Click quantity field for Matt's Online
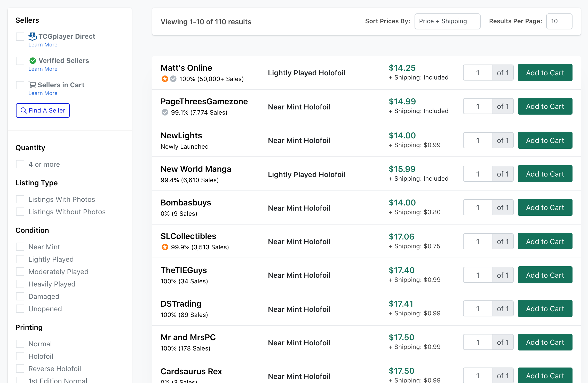The height and width of the screenshot is (383, 588). 478,73
